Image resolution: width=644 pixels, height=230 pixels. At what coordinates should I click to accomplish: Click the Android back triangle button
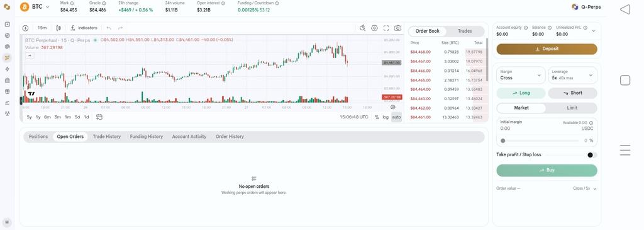[x=625, y=9]
